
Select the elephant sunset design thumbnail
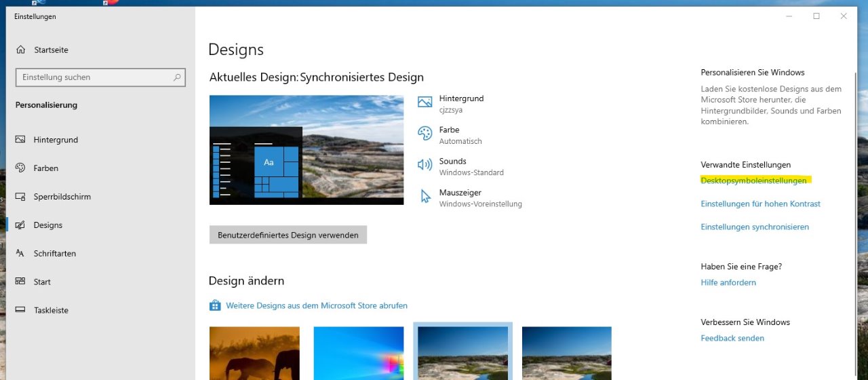coord(254,353)
